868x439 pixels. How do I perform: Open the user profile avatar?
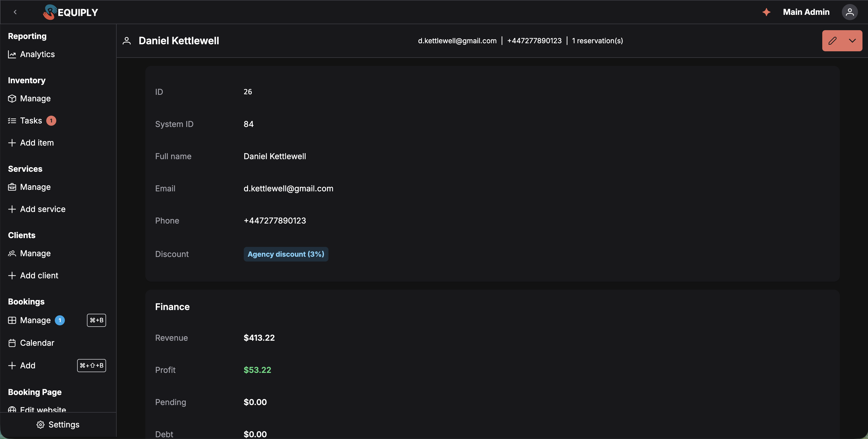(x=849, y=12)
